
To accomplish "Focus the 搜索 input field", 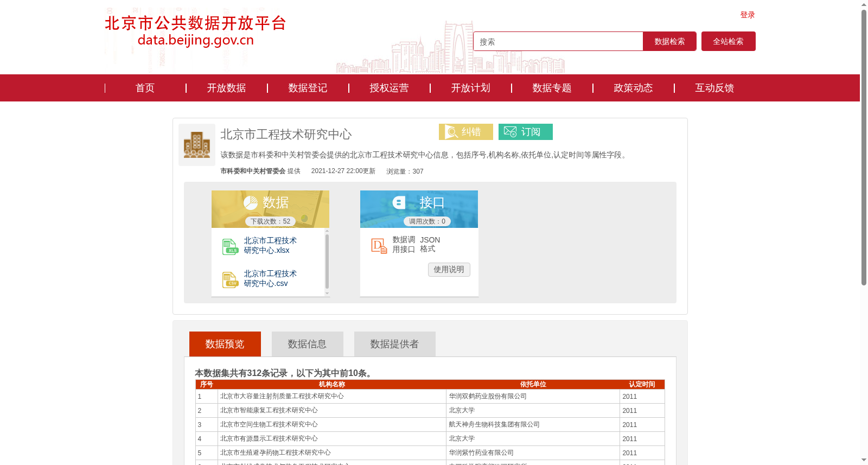I will (558, 41).
